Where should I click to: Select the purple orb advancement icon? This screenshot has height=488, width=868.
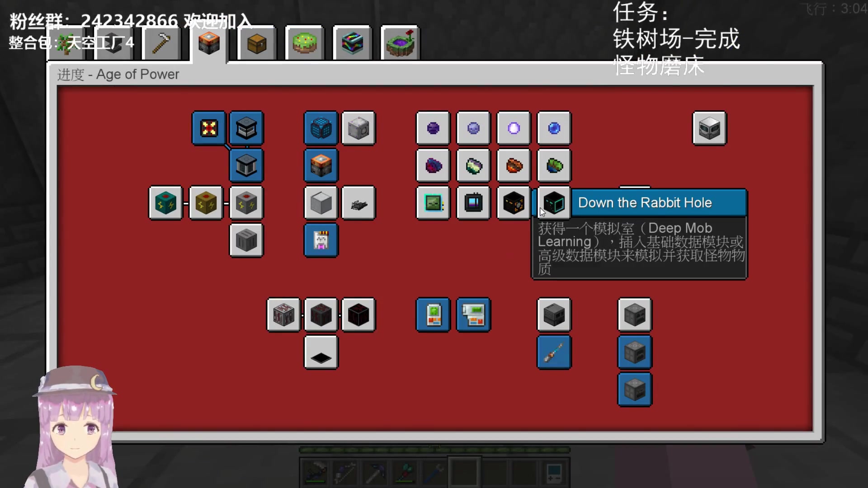pyautogui.click(x=434, y=127)
